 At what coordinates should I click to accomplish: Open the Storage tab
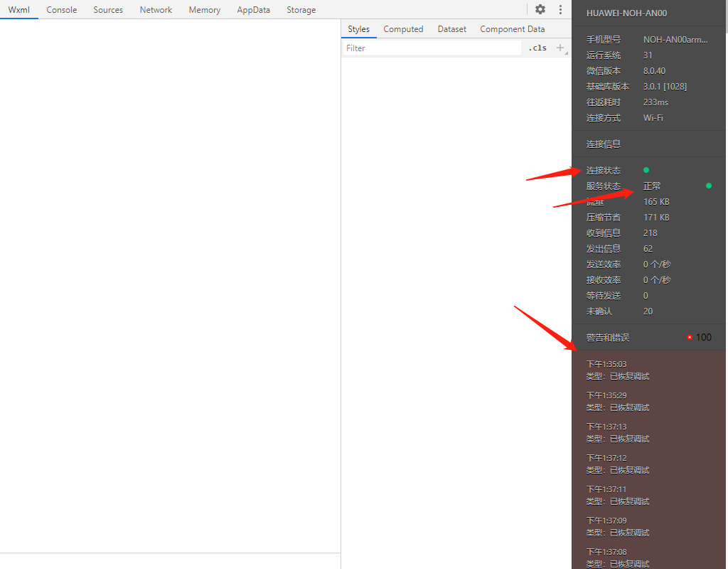(x=301, y=10)
